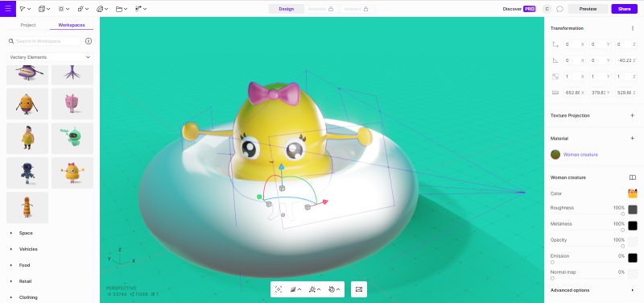
Task: Expand Advanced options arrow
Action: click(x=632, y=290)
